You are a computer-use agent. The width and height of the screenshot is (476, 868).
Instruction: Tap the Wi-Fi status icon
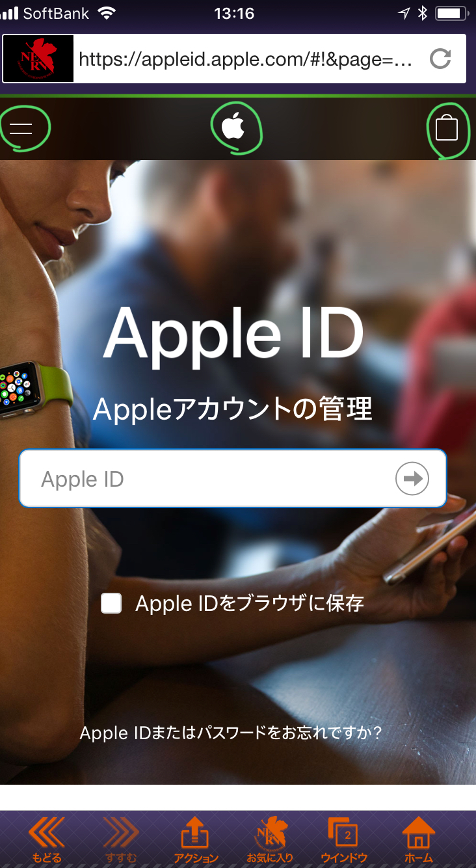106,12
